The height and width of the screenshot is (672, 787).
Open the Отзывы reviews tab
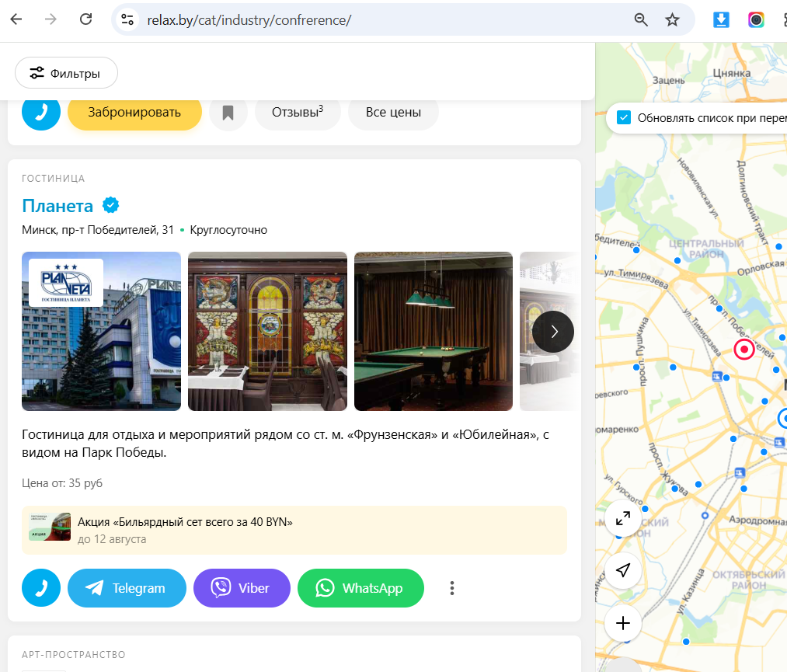pyautogui.click(x=298, y=113)
